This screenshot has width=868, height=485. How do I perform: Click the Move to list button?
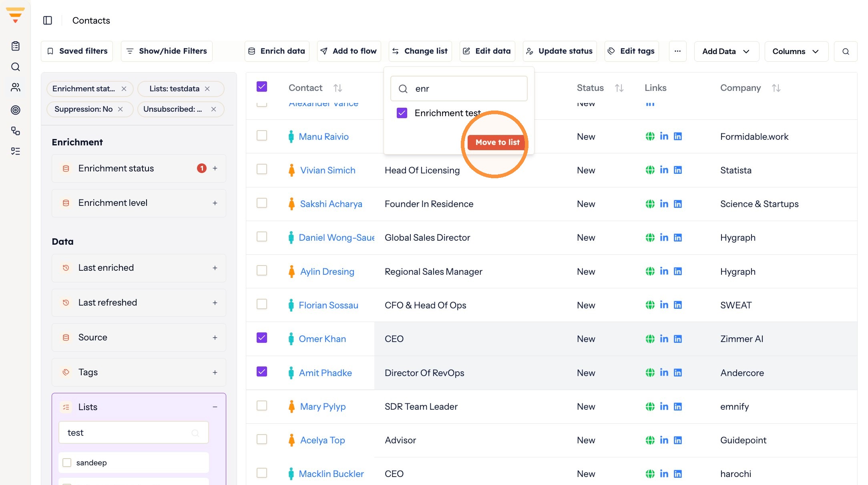[x=497, y=143]
